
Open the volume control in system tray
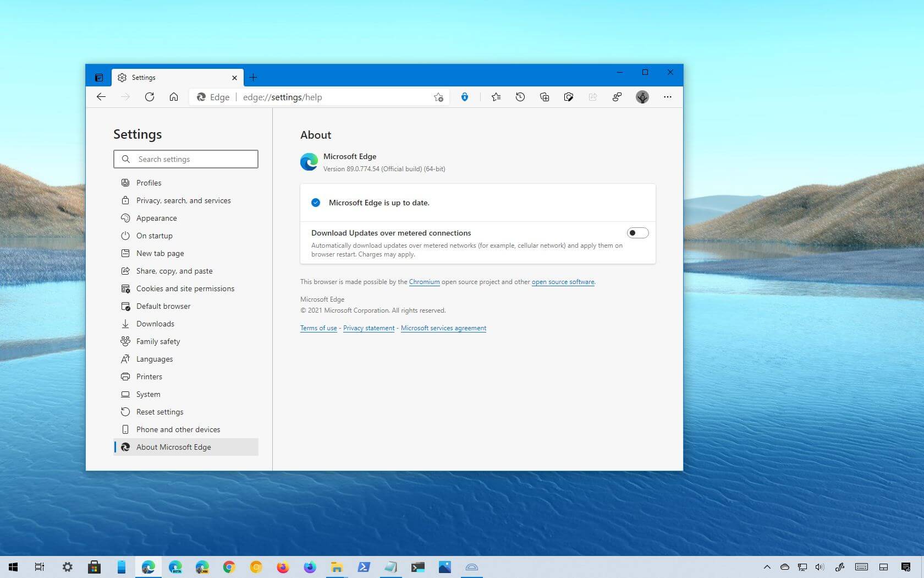coord(820,567)
